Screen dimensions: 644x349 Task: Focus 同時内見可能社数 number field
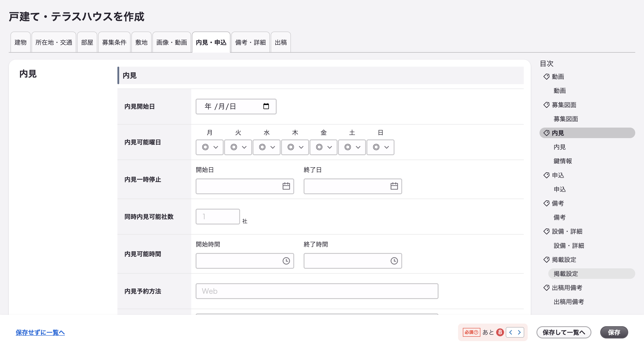pos(218,216)
